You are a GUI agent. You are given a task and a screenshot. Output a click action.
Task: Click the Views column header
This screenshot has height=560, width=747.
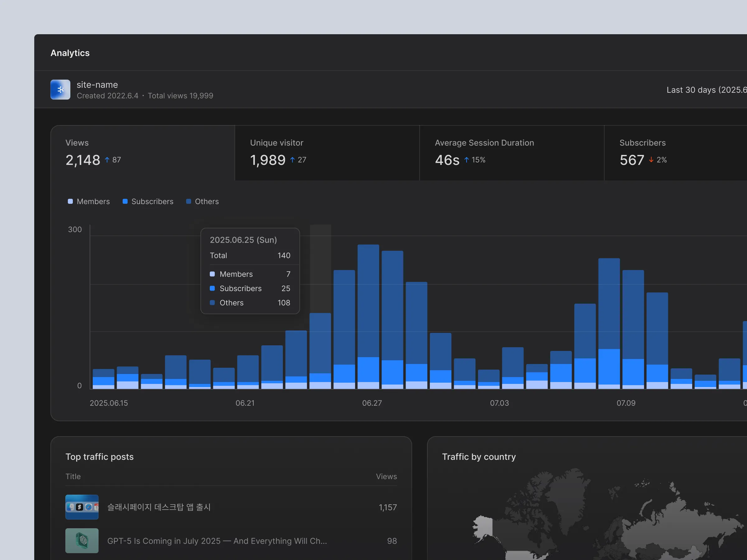[x=386, y=476]
